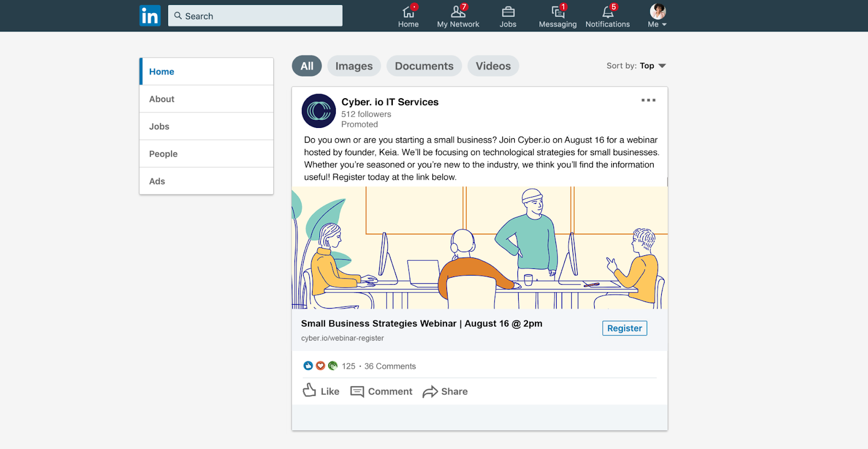This screenshot has width=868, height=449.
Task: Open the cyber.io/webinar-register link
Action: pyautogui.click(x=342, y=338)
